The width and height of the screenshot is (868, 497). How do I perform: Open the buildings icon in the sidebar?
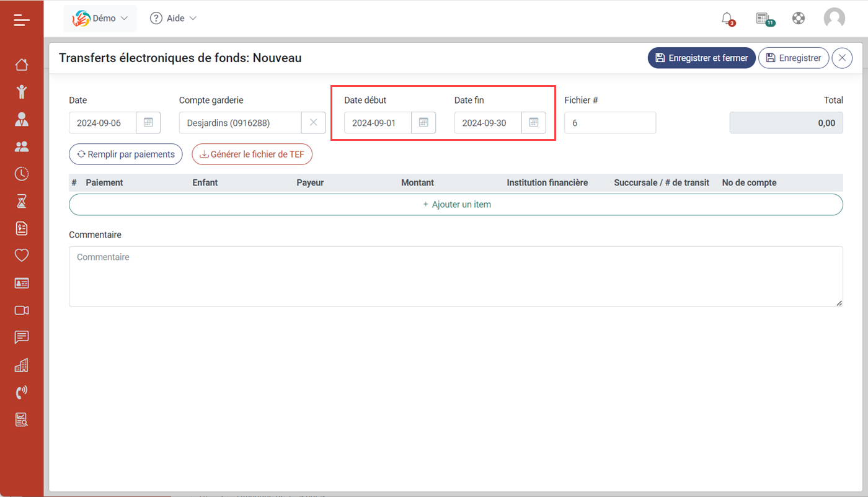click(22, 365)
